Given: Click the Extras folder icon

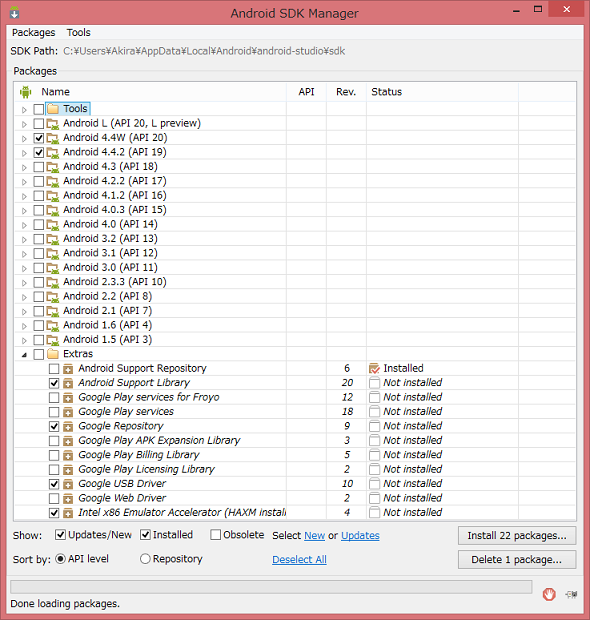Looking at the screenshot, I should [53, 354].
